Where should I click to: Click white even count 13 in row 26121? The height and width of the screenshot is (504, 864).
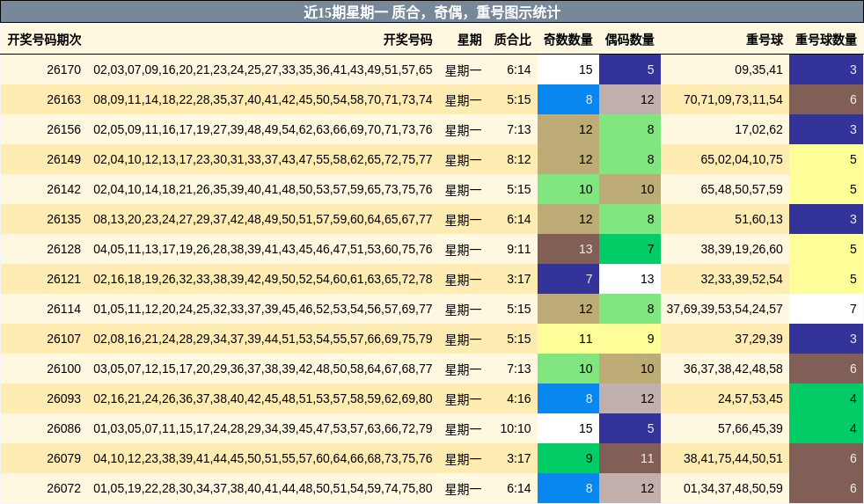click(630, 279)
